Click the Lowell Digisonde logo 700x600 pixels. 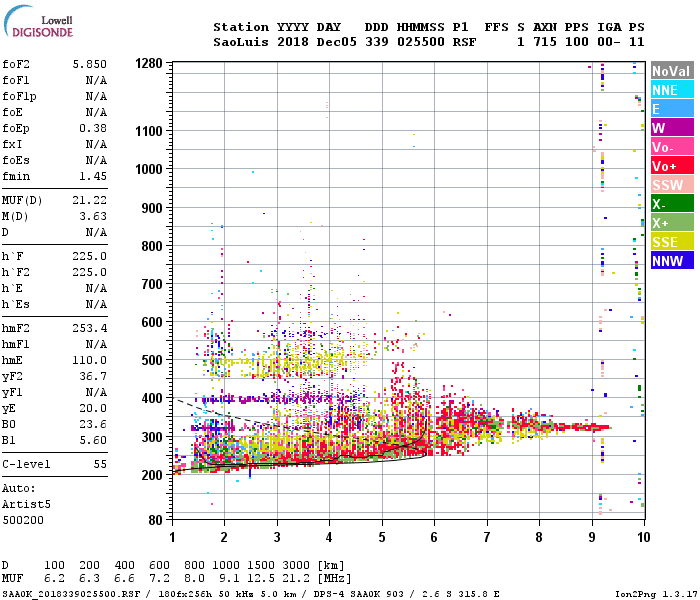(38, 21)
